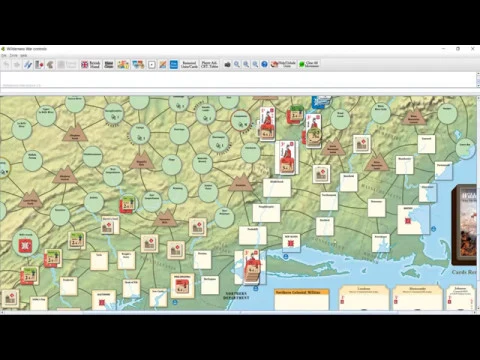Screen dimensions: 480x360
Task: Select the unit counter on Philadelphia
Action: coord(182,287)
